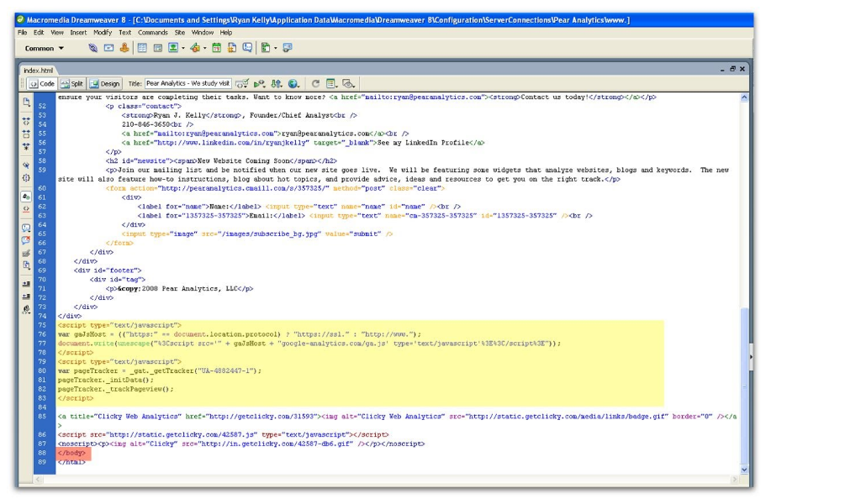This screenshot has height=504, width=861.
Task: Remove Comment from code
Action: pos(26,240)
